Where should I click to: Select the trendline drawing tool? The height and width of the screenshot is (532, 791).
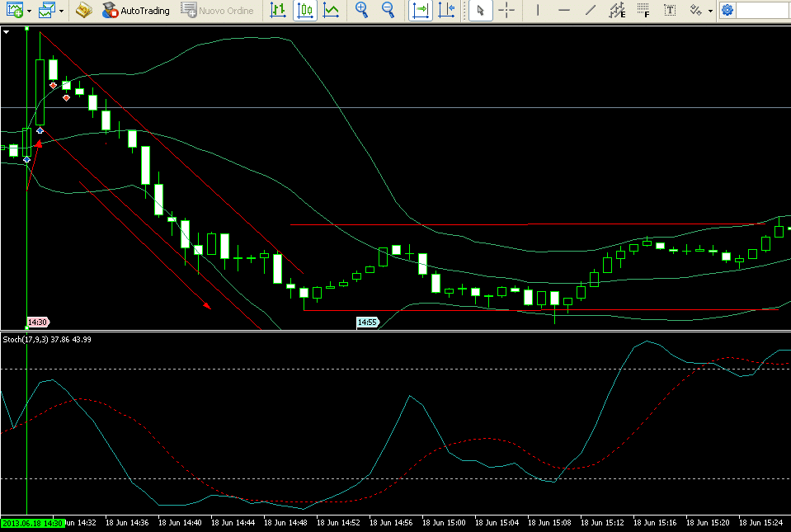(x=591, y=10)
